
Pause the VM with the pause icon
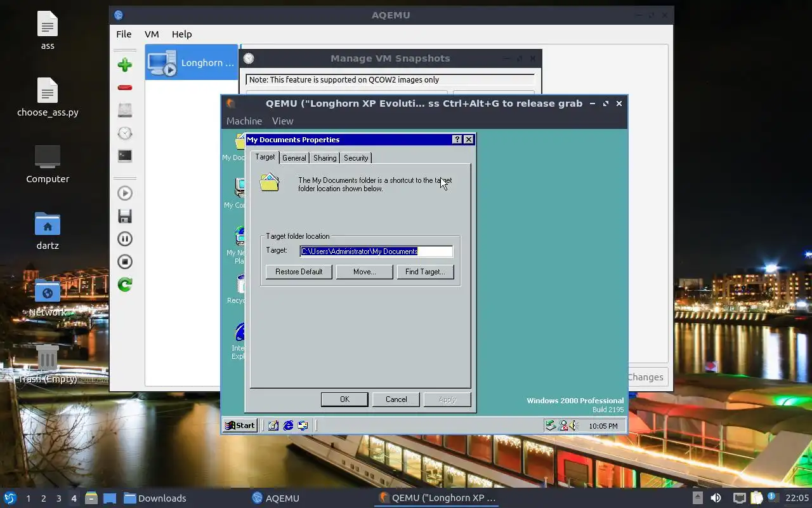(125, 239)
